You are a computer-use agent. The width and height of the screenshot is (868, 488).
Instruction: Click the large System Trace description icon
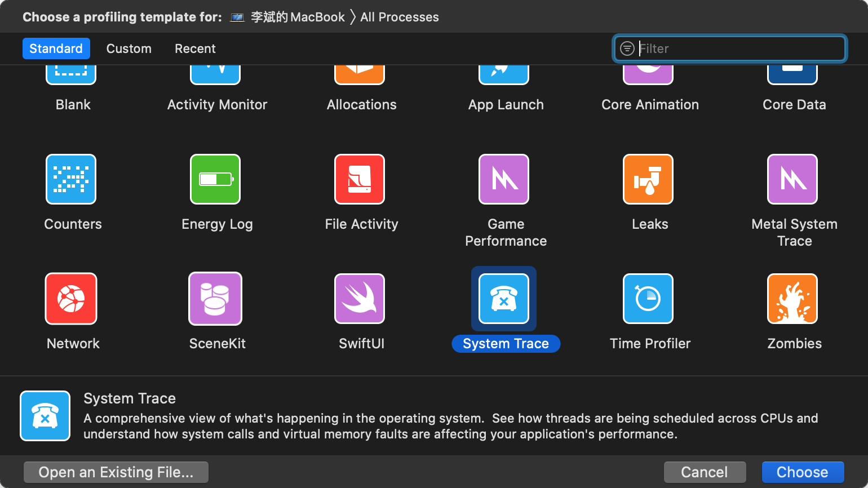[x=45, y=416]
